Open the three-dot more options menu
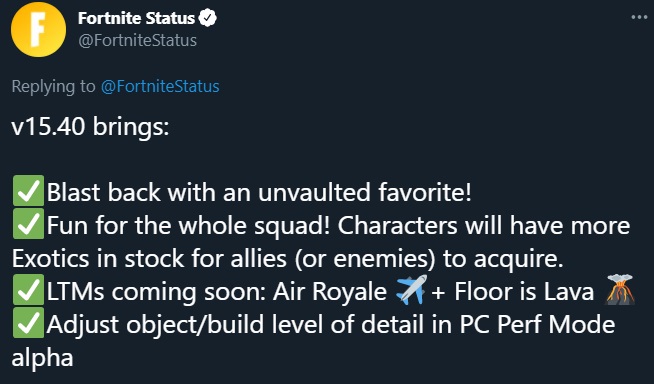 [639, 17]
